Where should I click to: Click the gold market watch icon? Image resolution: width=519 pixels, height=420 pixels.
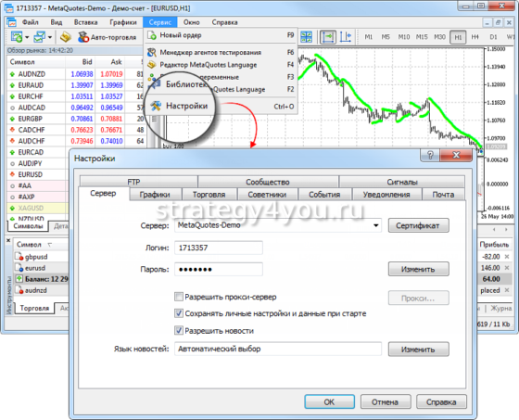(x=66, y=37)
